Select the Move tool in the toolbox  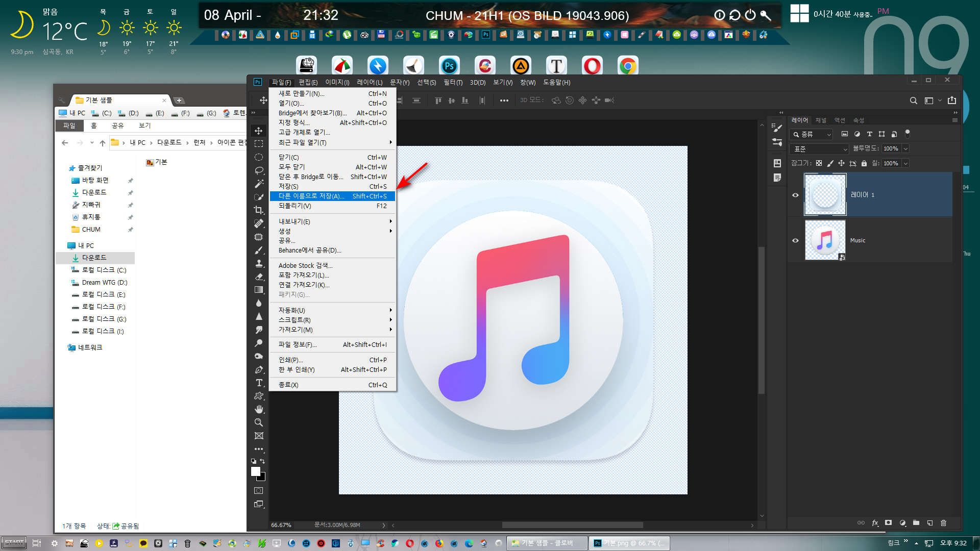[x=259, y=131]
